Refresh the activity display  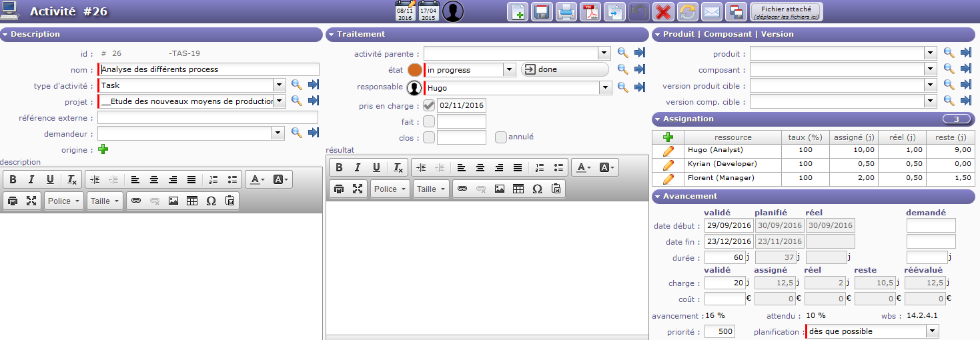point(687,12)
